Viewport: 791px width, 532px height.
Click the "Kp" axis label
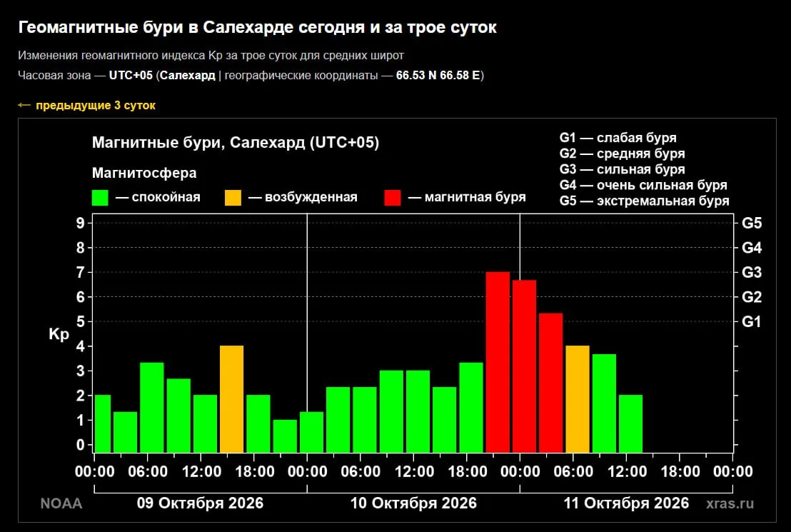click(59, 334)
